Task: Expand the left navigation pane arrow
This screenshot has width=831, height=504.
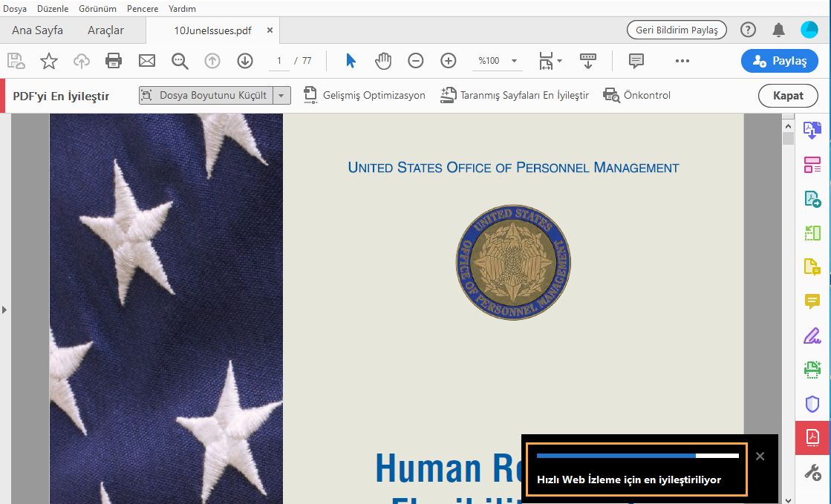Action: (x=5, y=310)
